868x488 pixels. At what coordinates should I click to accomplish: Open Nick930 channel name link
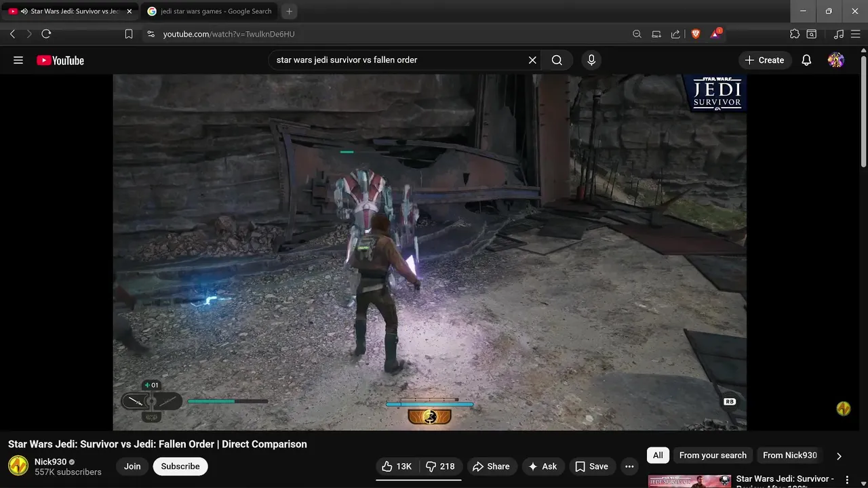coord(51,462)
